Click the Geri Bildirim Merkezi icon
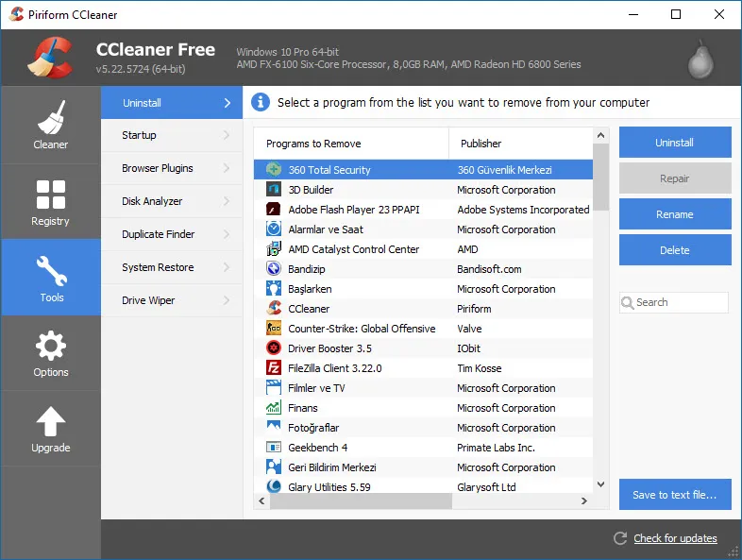 (274, 467)
